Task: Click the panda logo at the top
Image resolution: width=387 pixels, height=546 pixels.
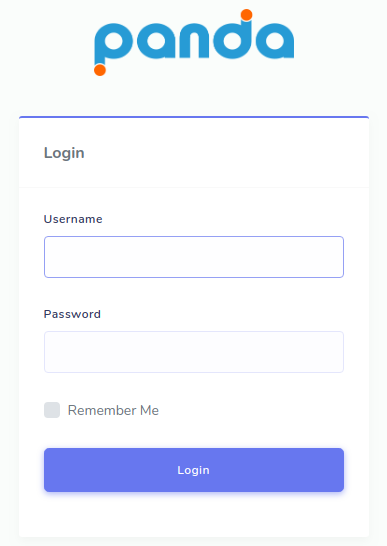Action: click(x=194, y=42)
